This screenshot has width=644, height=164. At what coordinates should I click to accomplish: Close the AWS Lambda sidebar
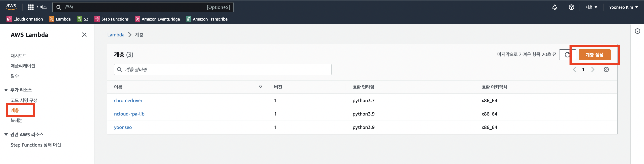[84, 35]
